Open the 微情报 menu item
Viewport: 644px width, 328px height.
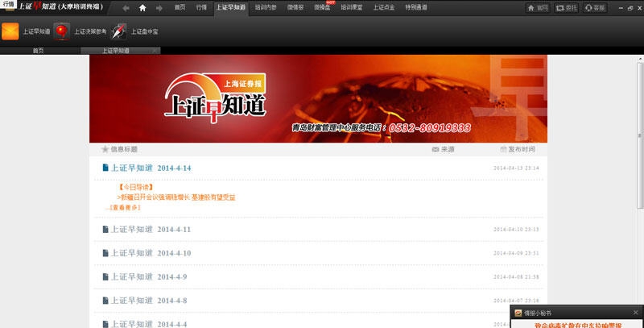pyautogui.click(x=295, y=7)
